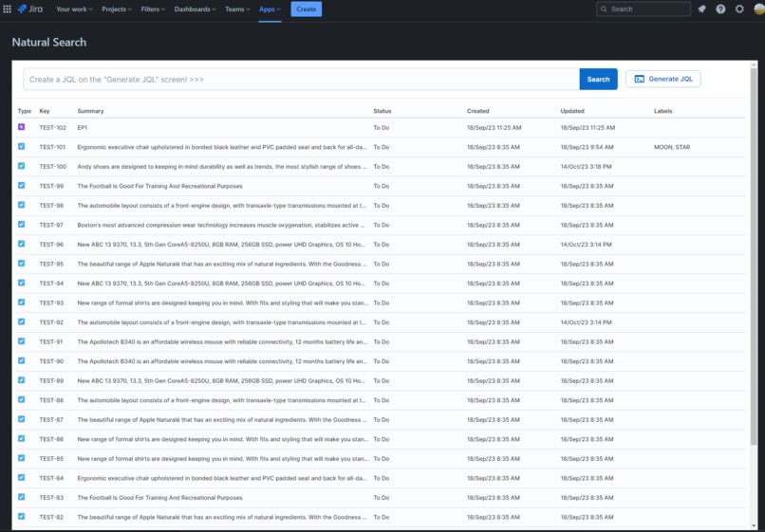This screenshot has width=765, height=532.
Task: Click TEST-99 Football summary text
Action: point(159,186)
